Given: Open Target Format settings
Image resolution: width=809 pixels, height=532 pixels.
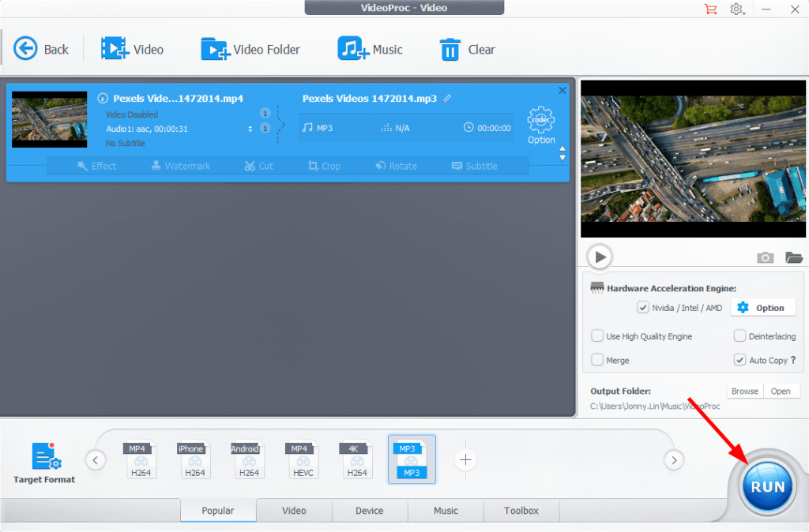Looking at the screenshot, I should click(44, 463).
